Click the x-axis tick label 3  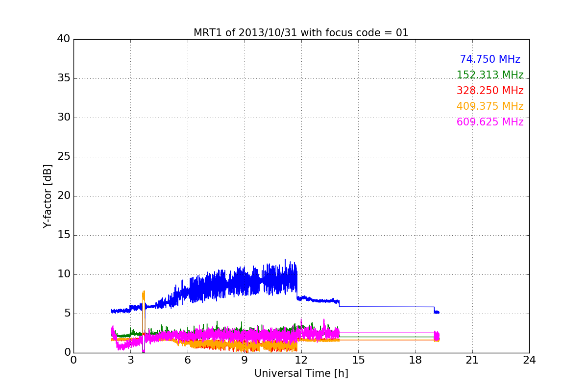130,360
